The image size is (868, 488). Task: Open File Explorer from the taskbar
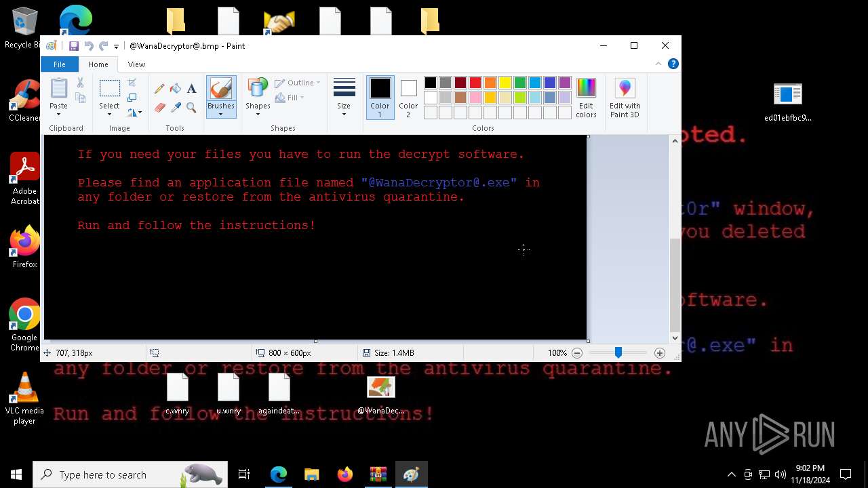311,474
